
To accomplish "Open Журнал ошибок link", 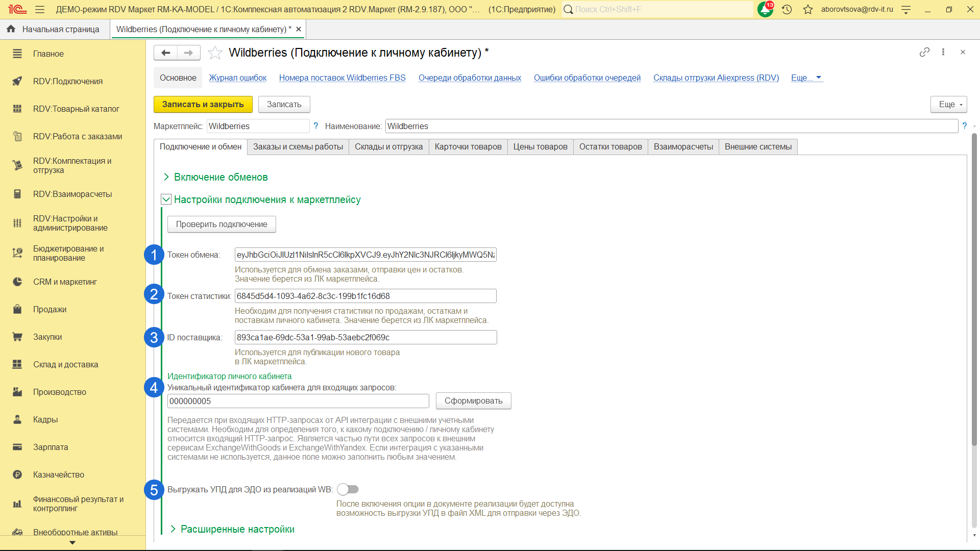I will (x=237, y=78).
